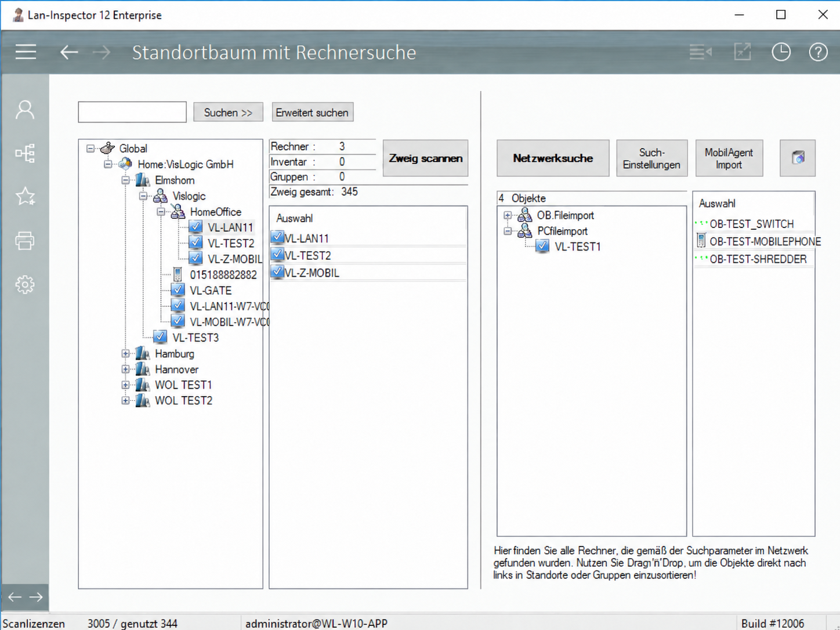This screenshot has height=630, width=840.
Task: Collapse Home:VisLogic GmbH node
Action: coord(108,164)
